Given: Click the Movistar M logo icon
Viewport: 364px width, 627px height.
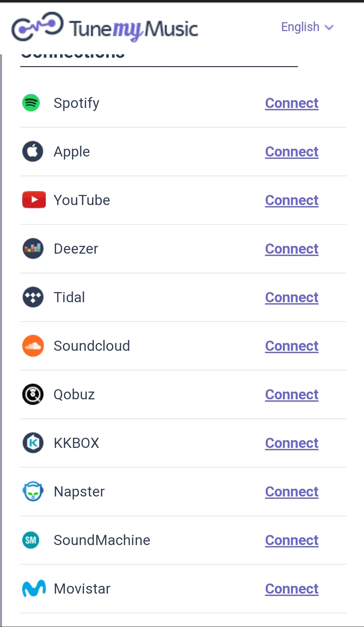Looking at the screenshot, I should (34, 589).
